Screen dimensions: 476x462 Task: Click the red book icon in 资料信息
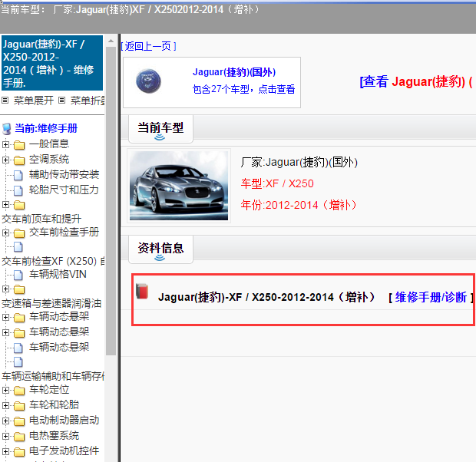coord(142,291)
